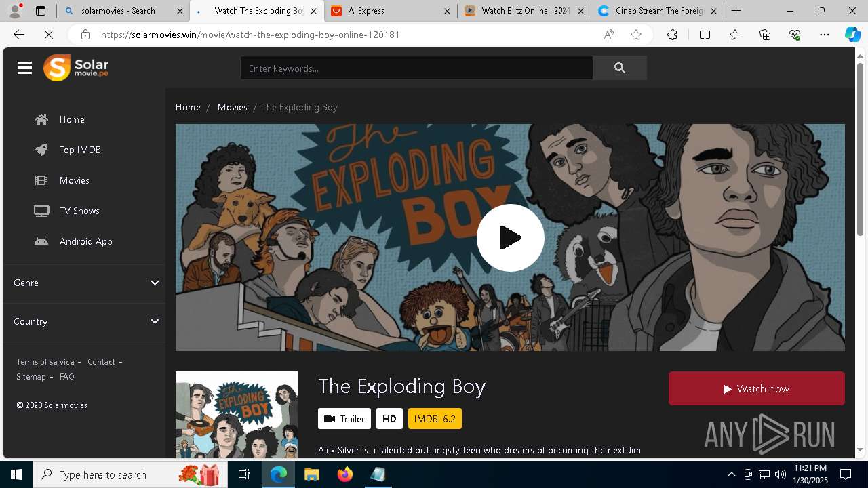Open the hamburger menu icon
The image size is (868, 488).
click(x=25, y=68)
